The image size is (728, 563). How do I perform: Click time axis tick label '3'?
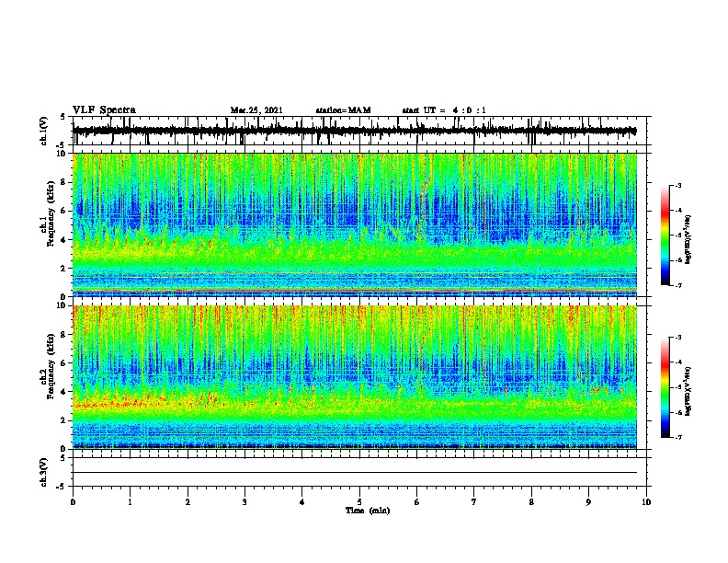tap(245, 502)
